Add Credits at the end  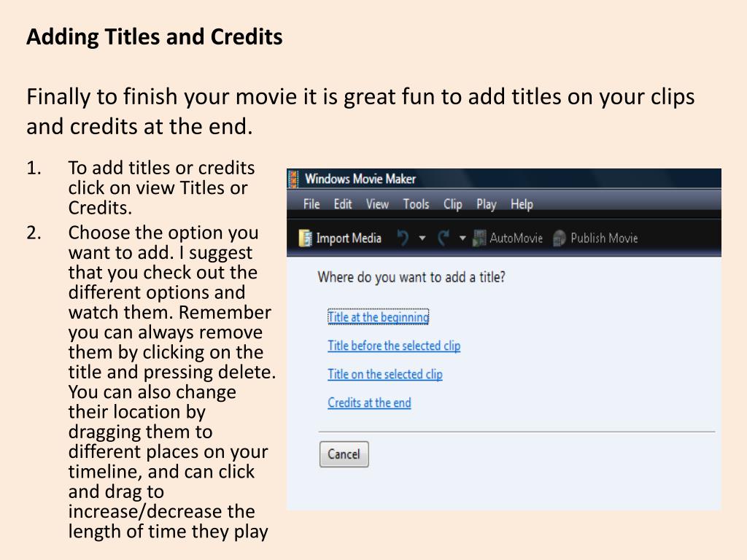pos(369,402)
